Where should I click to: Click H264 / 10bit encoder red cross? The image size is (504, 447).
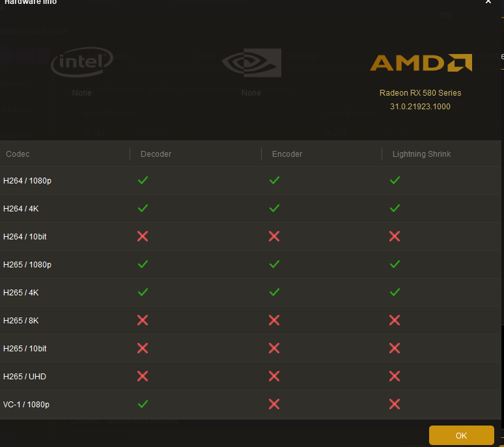click(274, 236)
